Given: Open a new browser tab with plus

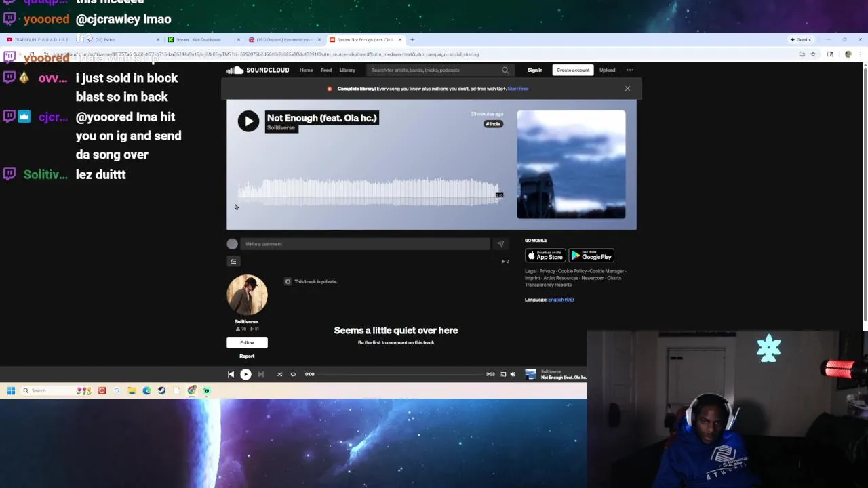Looking at the screenshot, I should (412, 39).
